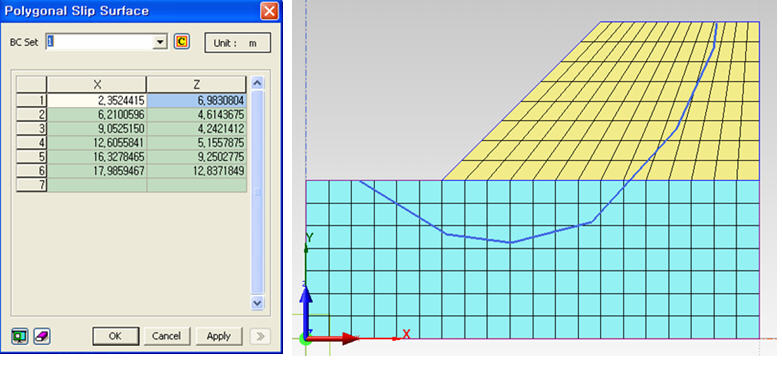Click the empty X cell in row 7
The image size is (782, 366).
pos(97,185)
